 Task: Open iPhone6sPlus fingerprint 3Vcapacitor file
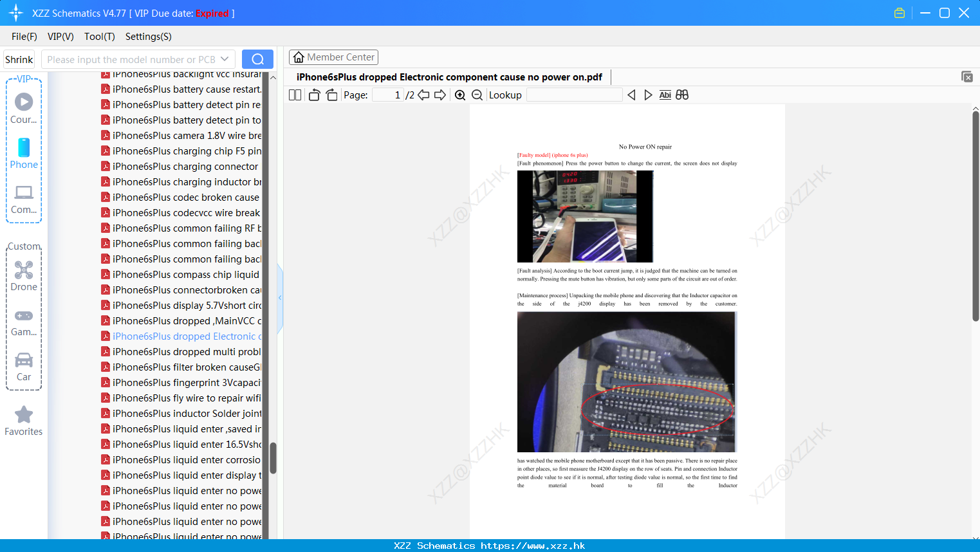pos(181,383)
